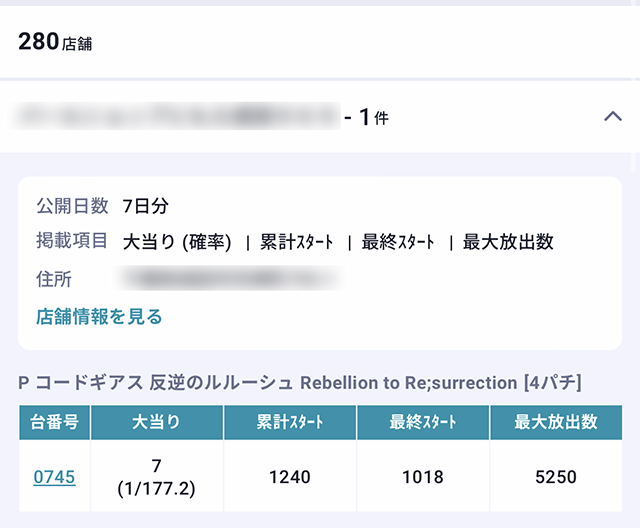Click the コードギアス machine title
The height and width of the screenshot is (528, 640).
300,383
